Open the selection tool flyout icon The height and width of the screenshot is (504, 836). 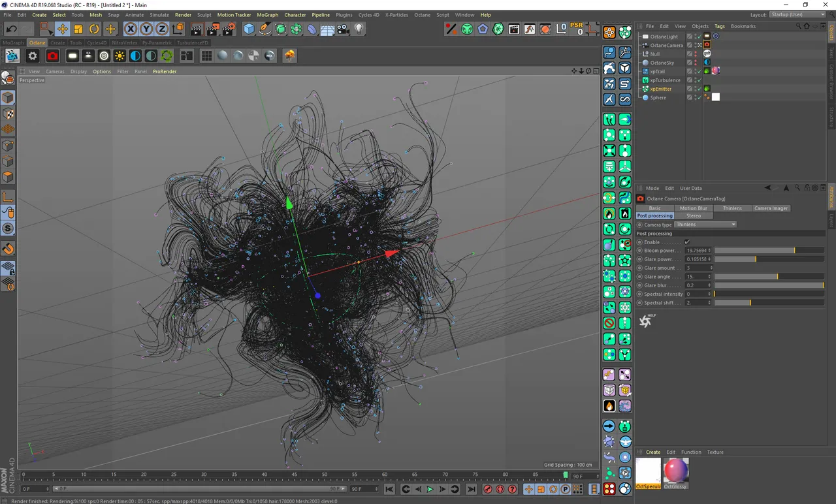46,29
